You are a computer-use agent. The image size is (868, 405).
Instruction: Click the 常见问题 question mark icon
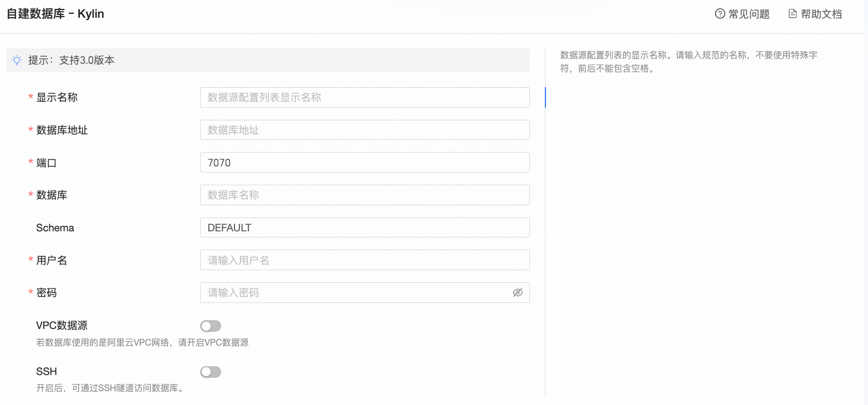pos(720,14)
